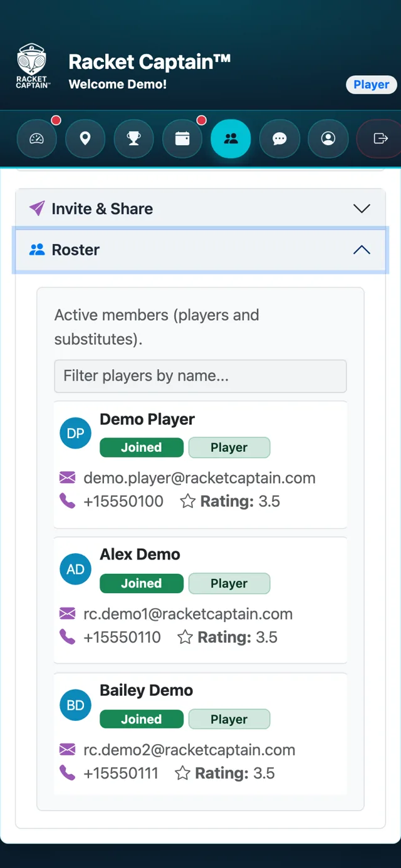Click Alex Demo's Player badge
Viewport: 401px width, 868px height.
[x=229, y=583]
